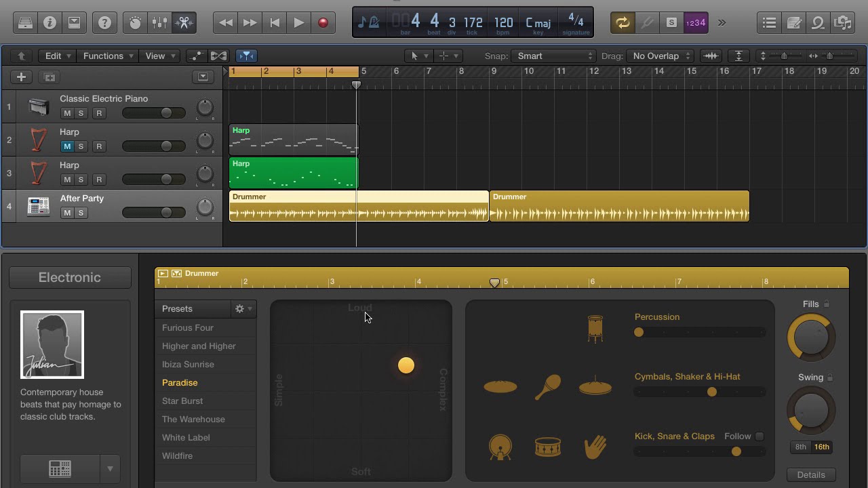
Task: Duplicate track with the add-copy icon
Action: pyautogui.click(x=50, y=77)
